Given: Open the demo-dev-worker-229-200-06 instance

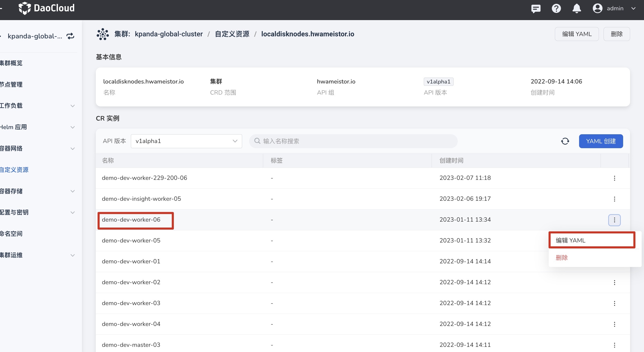Looking at the screenshot, I should [x=145, y=178].
